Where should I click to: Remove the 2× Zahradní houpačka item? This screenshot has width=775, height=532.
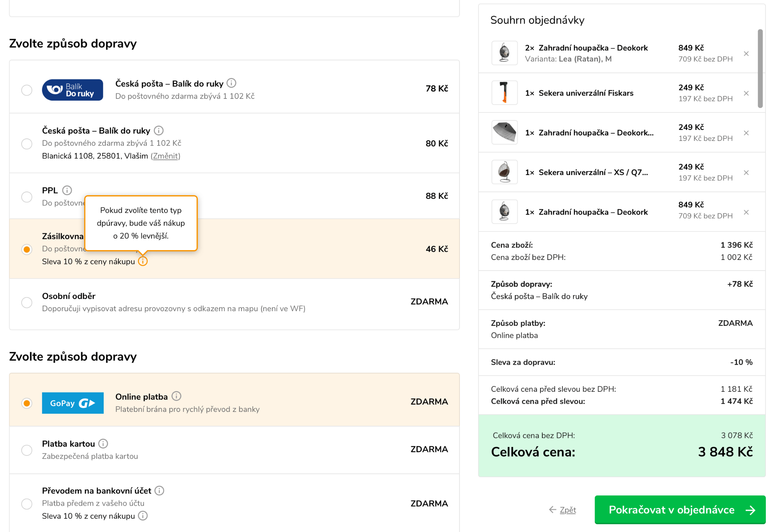click(746, 54)
